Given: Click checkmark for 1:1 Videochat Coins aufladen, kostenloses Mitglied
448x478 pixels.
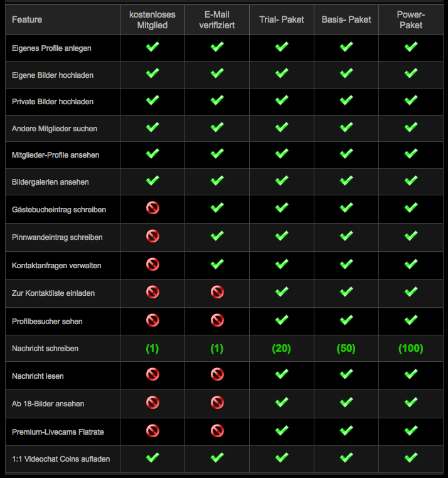Looking at the screenshot, I should coord(152,457).
